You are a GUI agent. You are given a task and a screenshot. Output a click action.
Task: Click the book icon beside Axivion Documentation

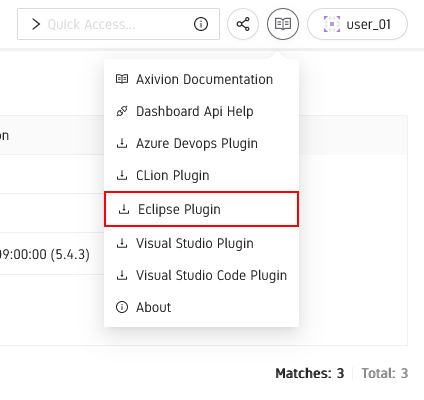click(x=122, y=79)
